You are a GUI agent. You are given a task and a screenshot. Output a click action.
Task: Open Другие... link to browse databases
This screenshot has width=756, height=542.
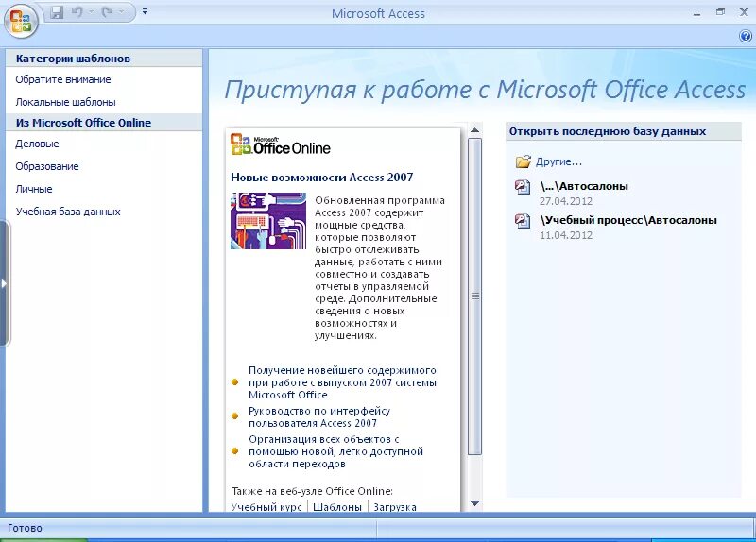(558, 161)
